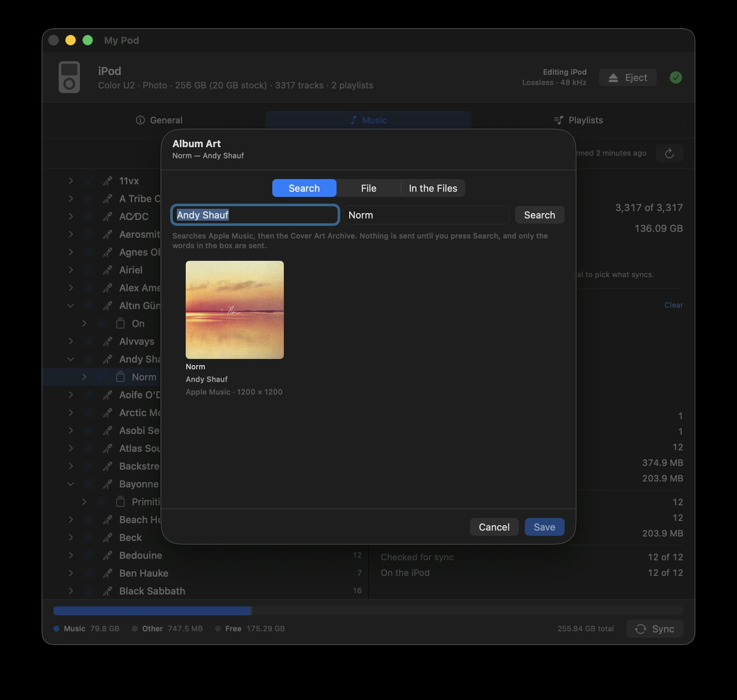
Task: Click the artist icon beside Backstre
Action: [108, 466]
